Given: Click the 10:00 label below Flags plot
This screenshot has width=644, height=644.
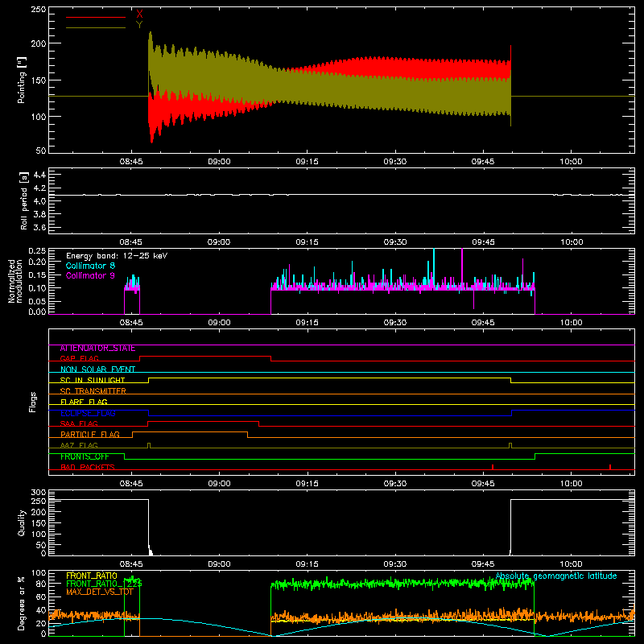Looking at the screenshot, I should click(571, 484).
